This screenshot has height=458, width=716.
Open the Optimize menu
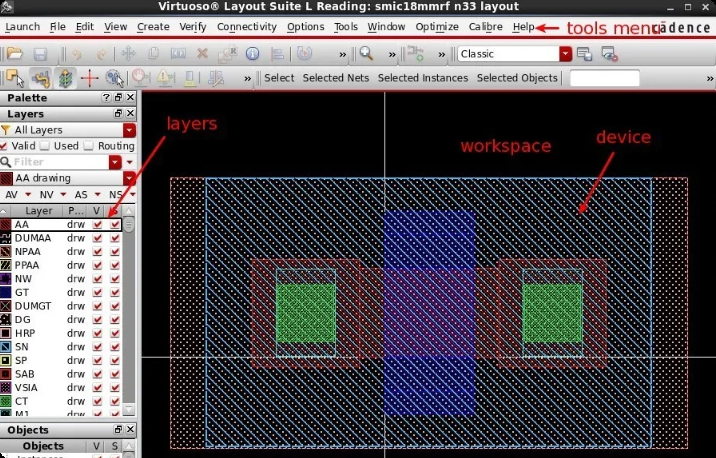[x=437, y=27]
